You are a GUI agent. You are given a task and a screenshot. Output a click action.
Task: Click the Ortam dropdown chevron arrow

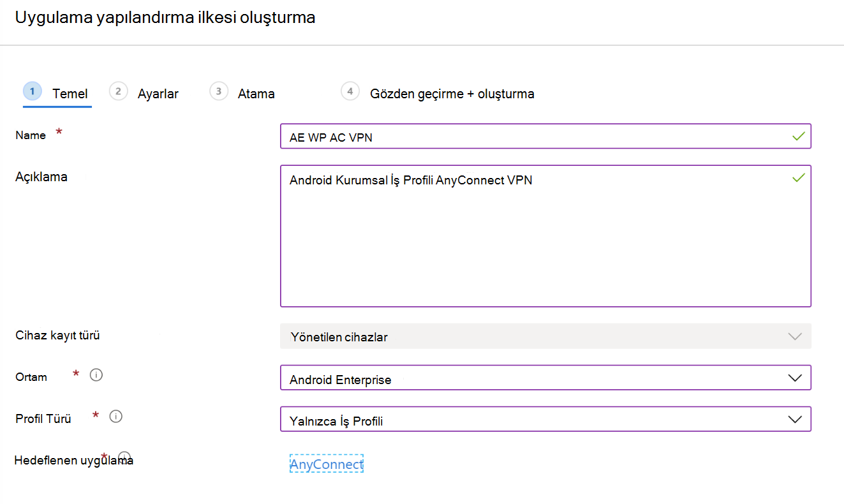[795, 378]
